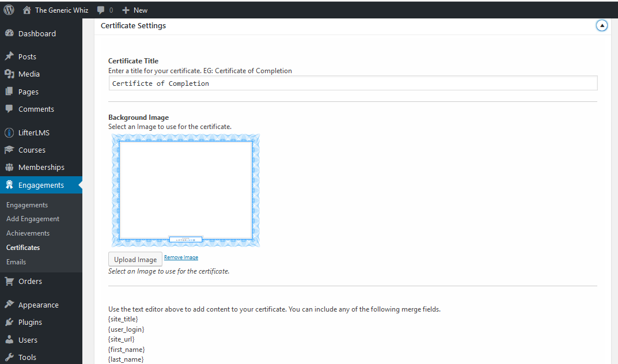Edit the Certificate Title text field
This screenshot has width=618, height=364.
click(x=352, y=82)
